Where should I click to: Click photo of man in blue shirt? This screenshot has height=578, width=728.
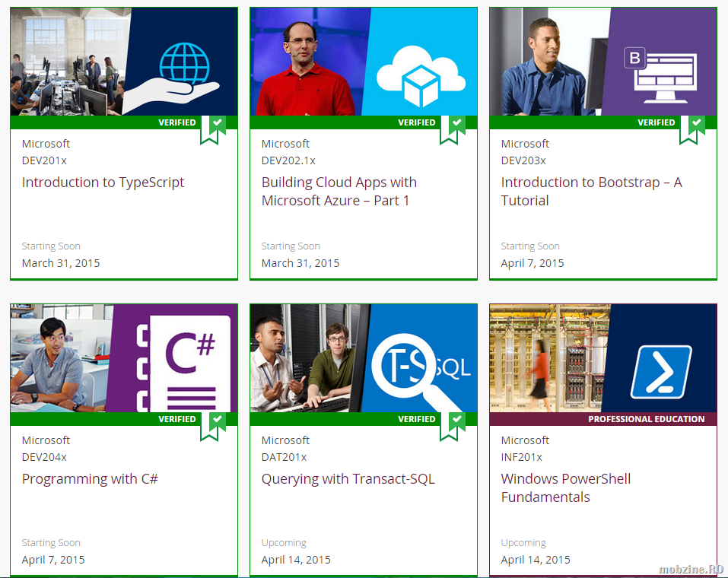click(548, 62)
